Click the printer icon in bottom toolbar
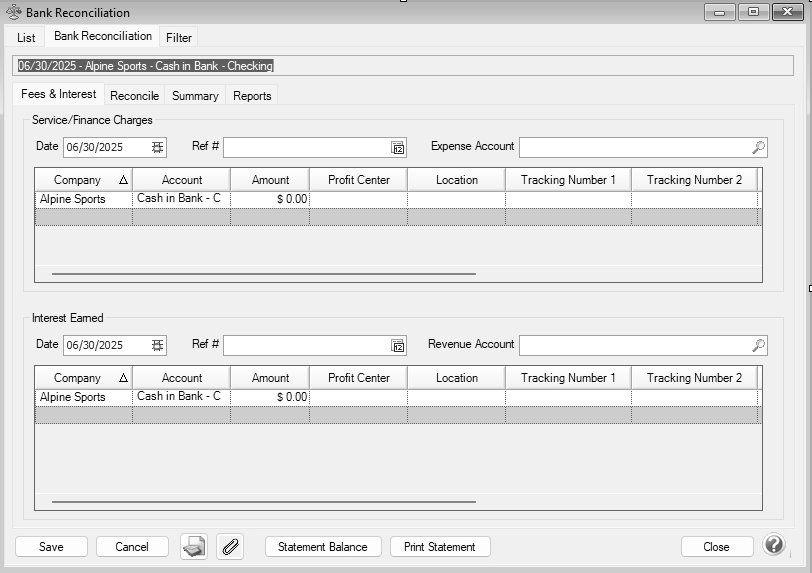Screen dimensions: 812x573 194,546
